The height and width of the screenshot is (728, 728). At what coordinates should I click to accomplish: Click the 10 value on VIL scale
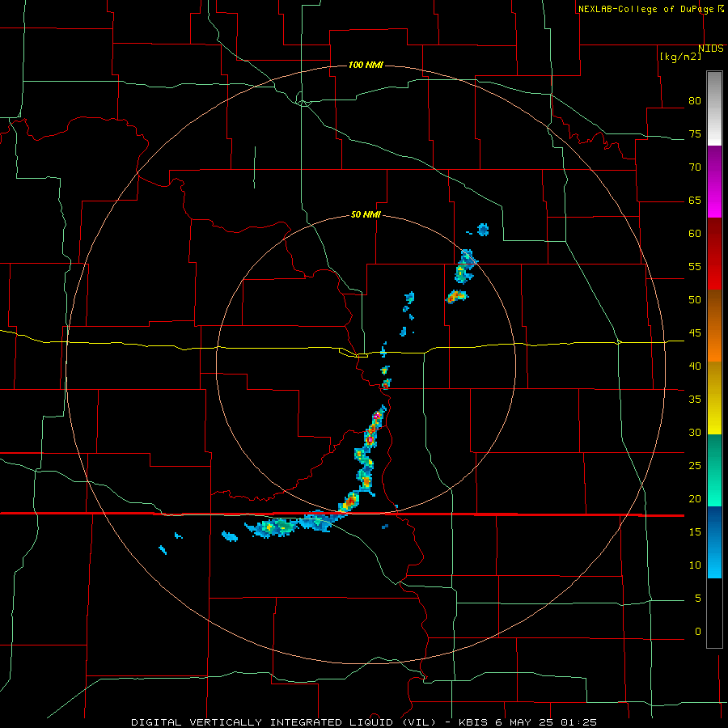tap(695, 565)
